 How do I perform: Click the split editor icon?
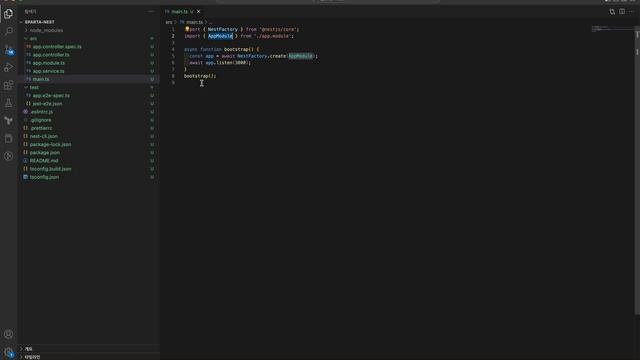tap(622, 12)
